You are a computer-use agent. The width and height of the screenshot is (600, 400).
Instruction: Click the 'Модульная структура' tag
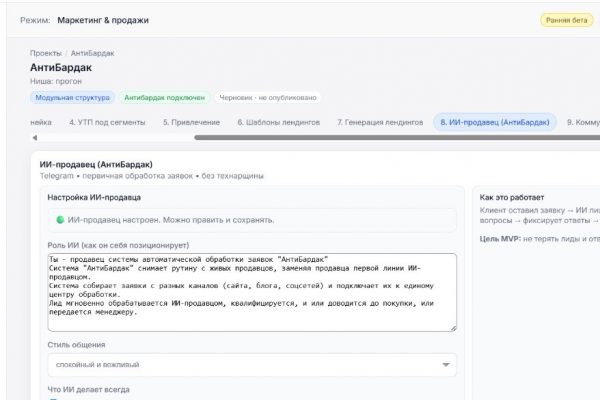click(x=72, y=98)
